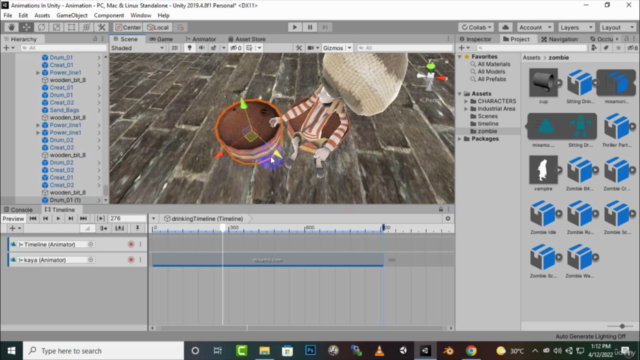Toggle Local handle rotation button

[x=158, y=27]
